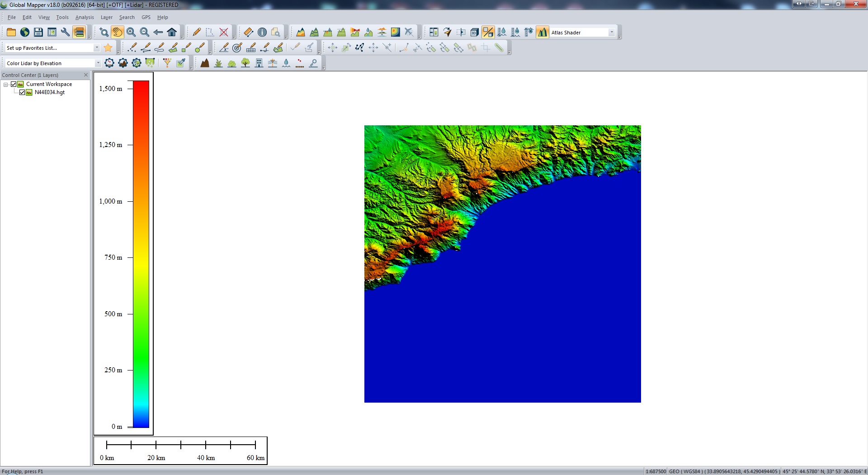Open the Configuration wrench icon
Screen dimensions: 868x475
click(x=66, y=32)
